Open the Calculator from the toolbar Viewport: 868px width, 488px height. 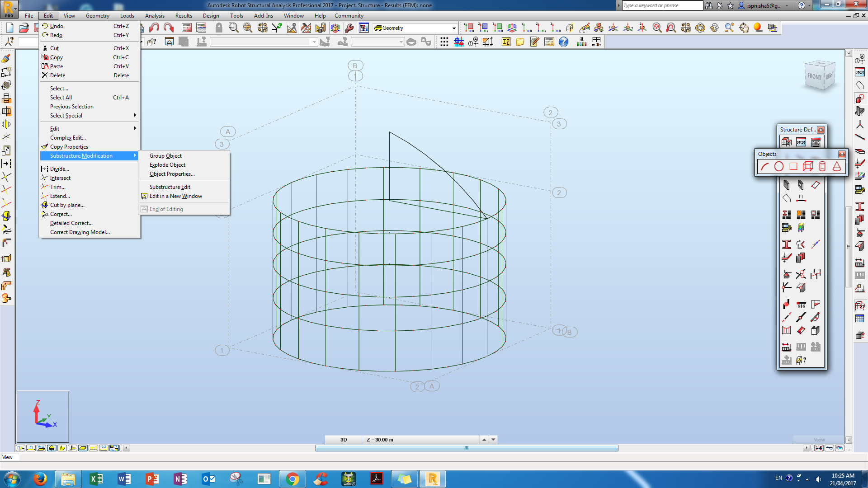pos(549,42)
